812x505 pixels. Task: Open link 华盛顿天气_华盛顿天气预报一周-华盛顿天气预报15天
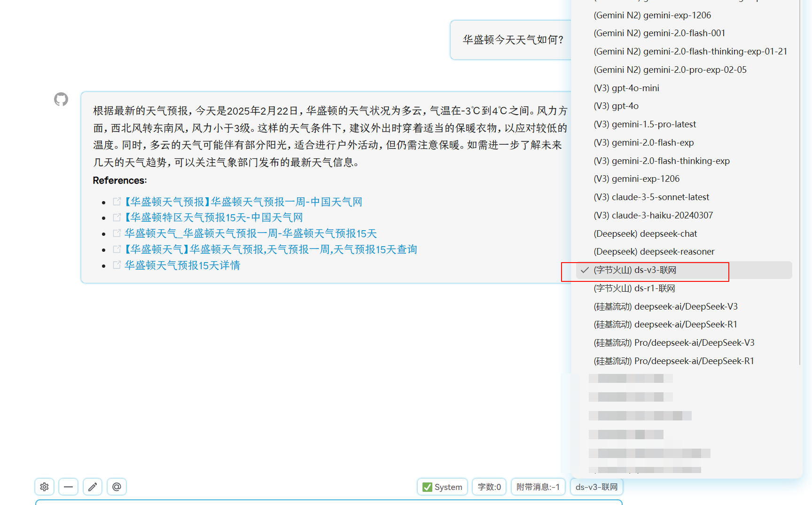pyautogui.click(x=251, y=233)
